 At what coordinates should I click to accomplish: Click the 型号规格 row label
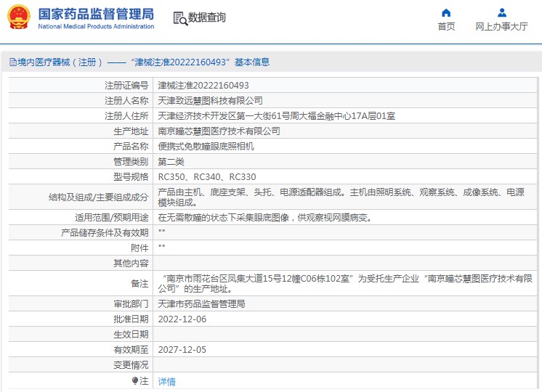point(131,177)
